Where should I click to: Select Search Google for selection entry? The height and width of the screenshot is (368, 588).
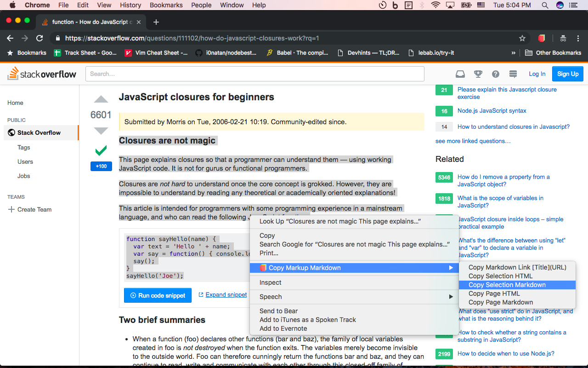(354, 244)
